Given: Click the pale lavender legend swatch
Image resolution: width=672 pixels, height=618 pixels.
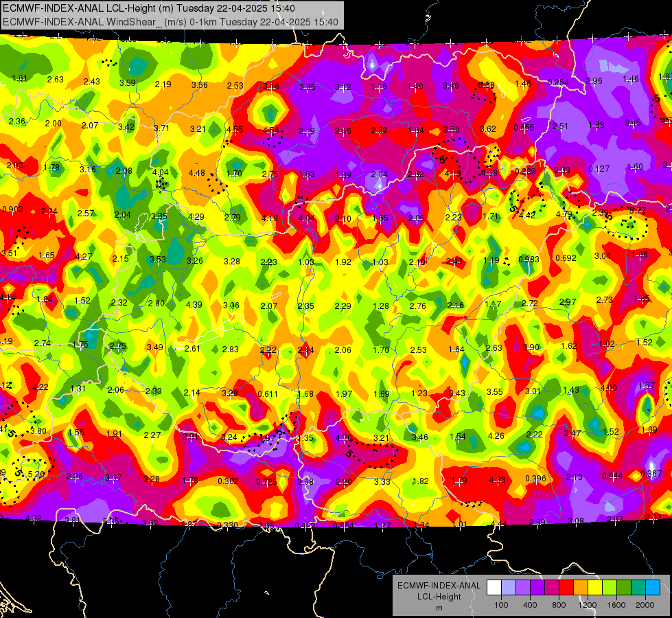Looking at the screenshot, I should (x=508, y=587).
